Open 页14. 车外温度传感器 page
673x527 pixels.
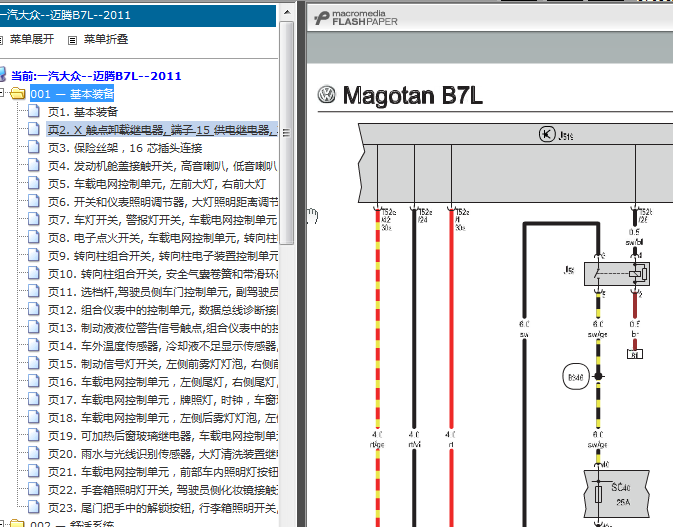point(163,346)
